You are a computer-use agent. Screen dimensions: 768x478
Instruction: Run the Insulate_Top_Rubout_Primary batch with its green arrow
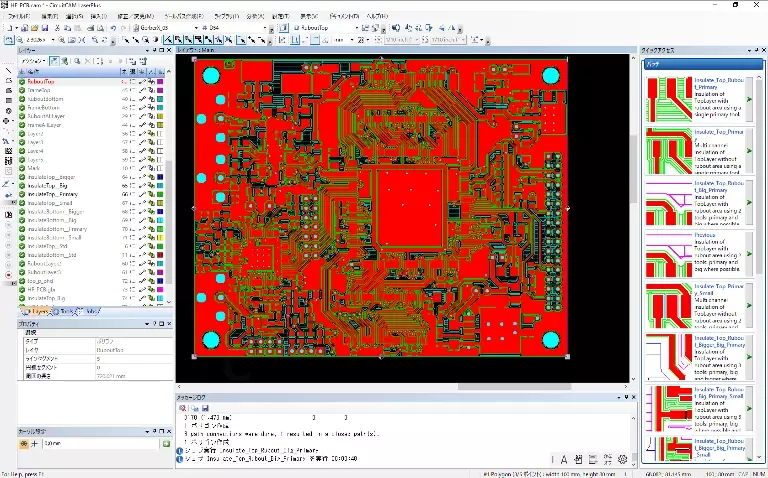(x=749, y=99)
